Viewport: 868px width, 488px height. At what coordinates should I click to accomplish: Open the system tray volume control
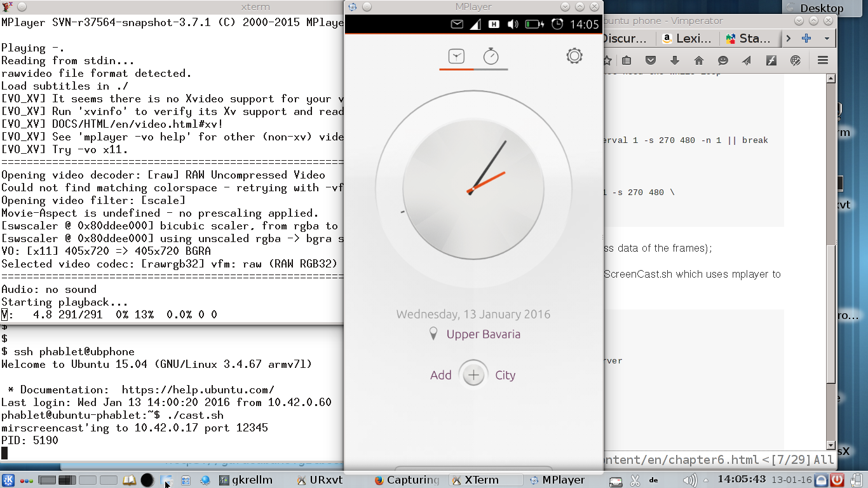pyautogui.click(x=689, y=480)
